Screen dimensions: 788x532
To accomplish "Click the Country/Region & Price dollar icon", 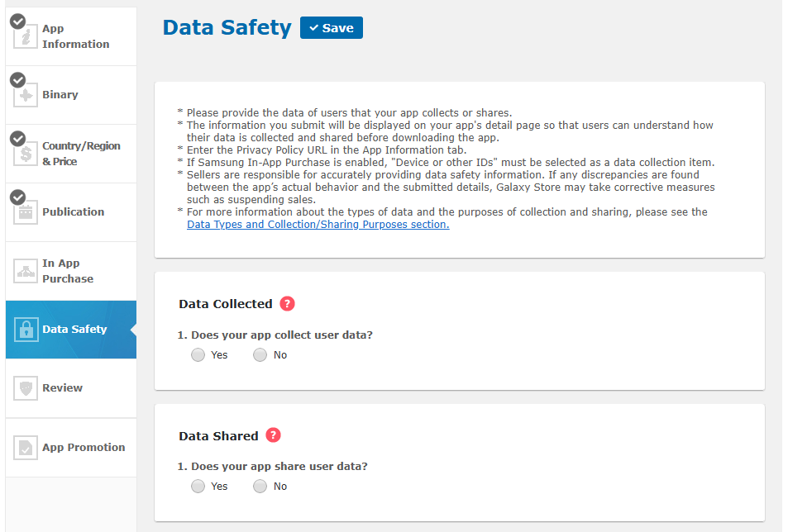I will (x=26, y=154).
